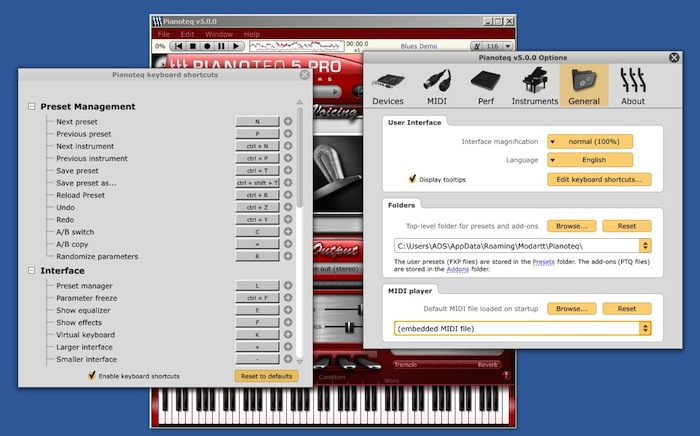Viewport: 700px width, 436px height.
Task: Open presets folder path dropdown
Action: [645, 245]
